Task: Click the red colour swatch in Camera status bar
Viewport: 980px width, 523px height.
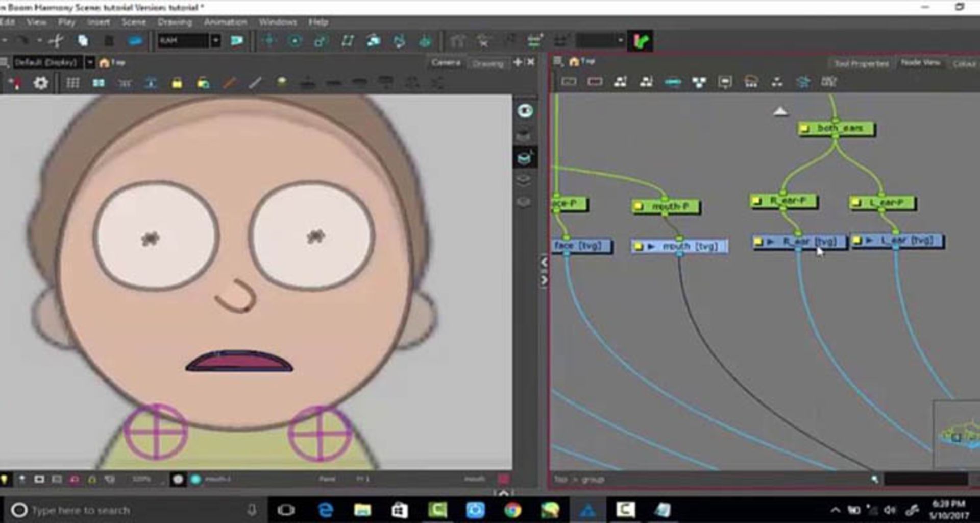Action: pyautogui.click(x=503, y=479)
